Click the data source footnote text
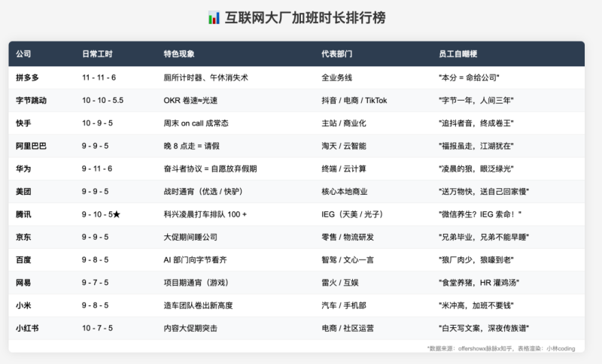 tap(501, 348)
